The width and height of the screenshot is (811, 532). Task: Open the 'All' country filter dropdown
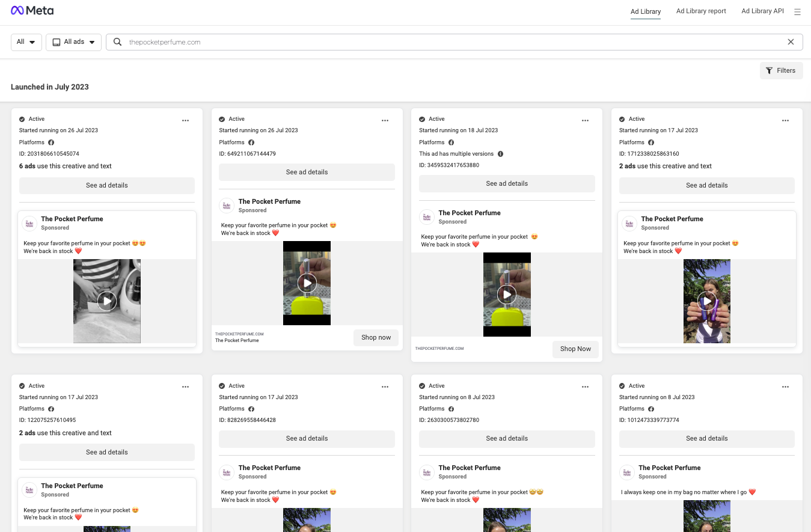coord(26,42)
